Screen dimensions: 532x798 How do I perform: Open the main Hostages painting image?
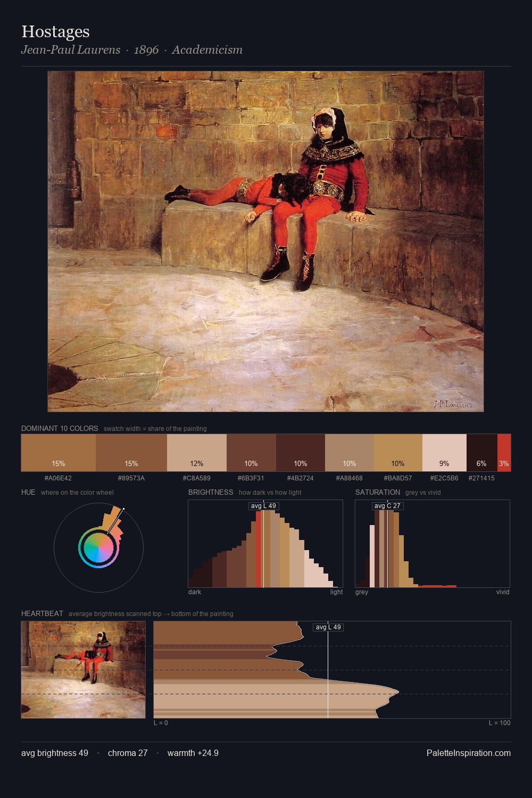pyautogui.click(x=265, y=242)
